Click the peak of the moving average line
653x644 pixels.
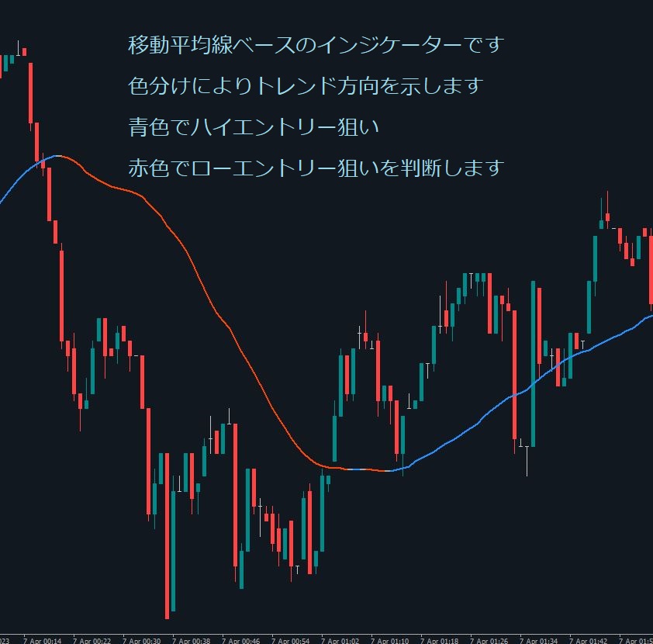coord(58,156)
